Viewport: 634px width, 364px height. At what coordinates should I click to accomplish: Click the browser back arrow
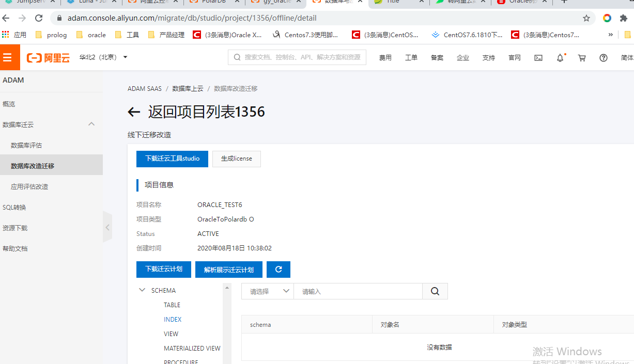(x=6, y=18)
